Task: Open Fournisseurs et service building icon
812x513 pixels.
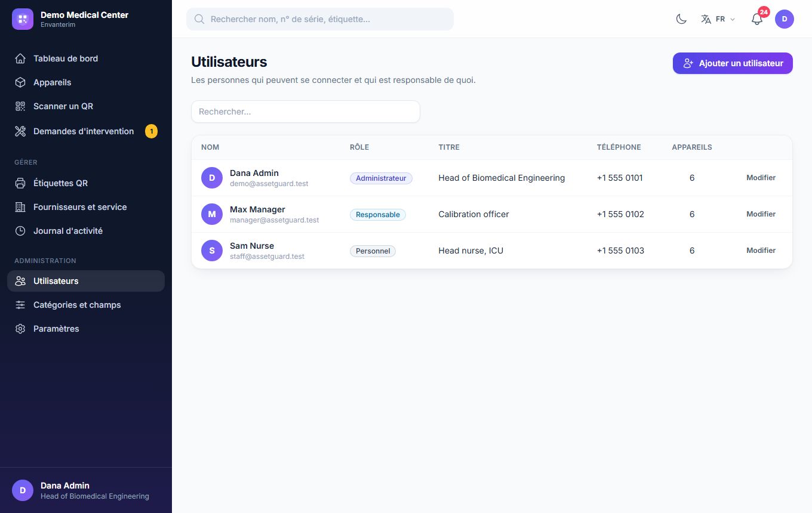Action: tap(20, 207)
